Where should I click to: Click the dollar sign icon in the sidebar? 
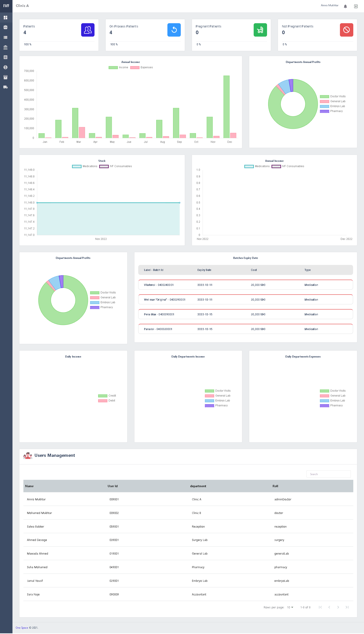(6, 67)
